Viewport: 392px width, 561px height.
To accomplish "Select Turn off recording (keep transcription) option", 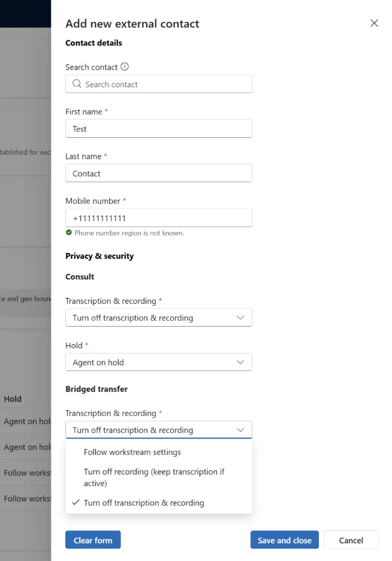I will [x=154, y=477].
